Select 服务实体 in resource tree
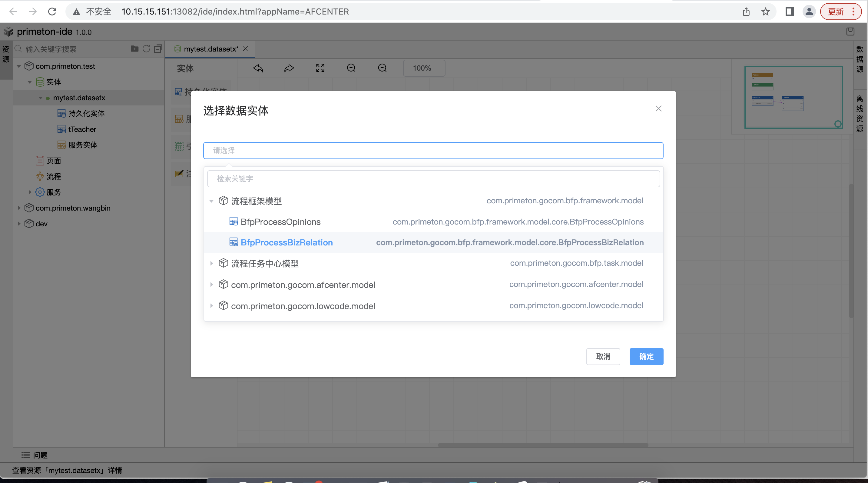This screenshot has width=868, height=483. [83, 145]
